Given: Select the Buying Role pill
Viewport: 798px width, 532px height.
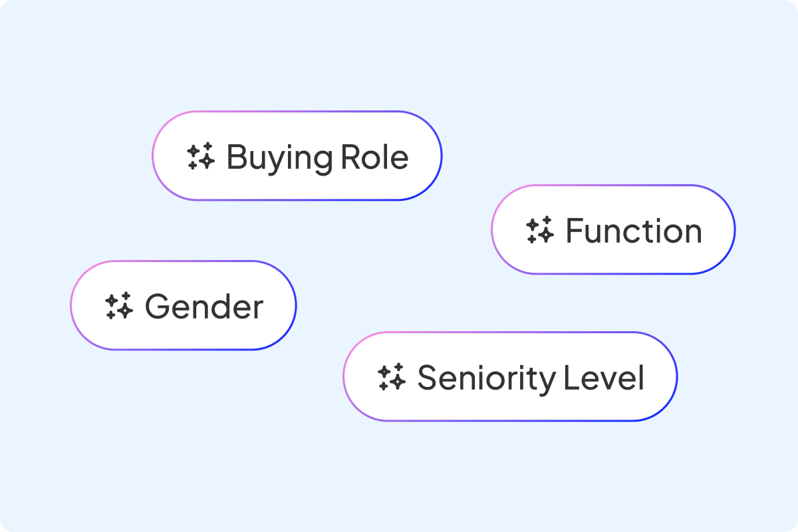Looking at the screenshot, I should coord(297,156).
